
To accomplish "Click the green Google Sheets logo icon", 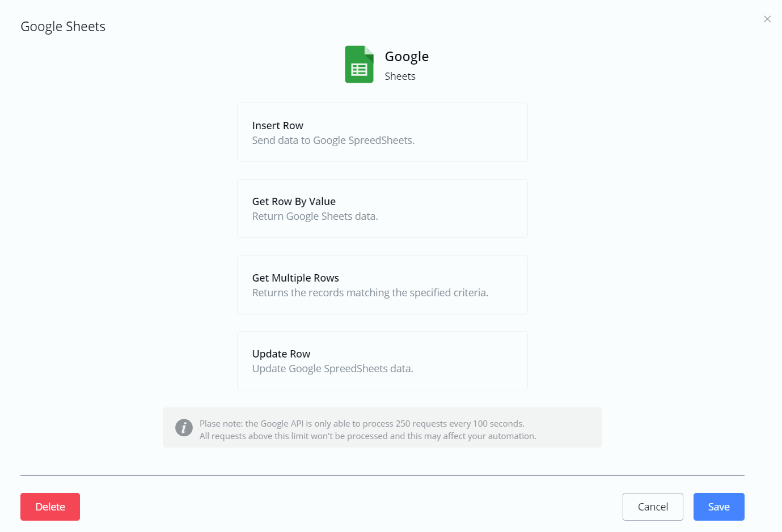I will click(x=359, y=65).
